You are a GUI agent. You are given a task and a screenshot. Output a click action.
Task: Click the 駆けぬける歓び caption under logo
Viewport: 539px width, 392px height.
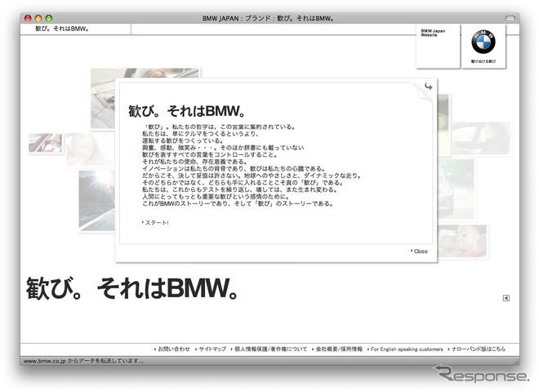483,61
